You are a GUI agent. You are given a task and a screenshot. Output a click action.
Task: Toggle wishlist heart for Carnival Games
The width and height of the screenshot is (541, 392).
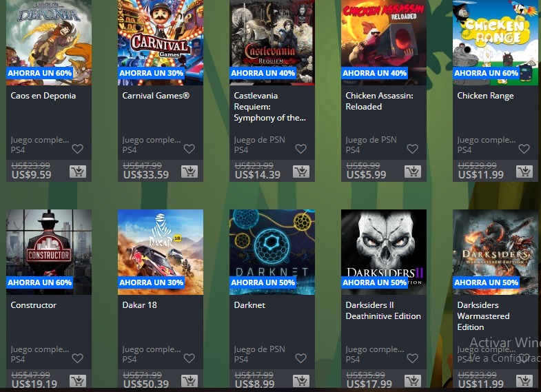pyautogui.click(x=189, y=149)
